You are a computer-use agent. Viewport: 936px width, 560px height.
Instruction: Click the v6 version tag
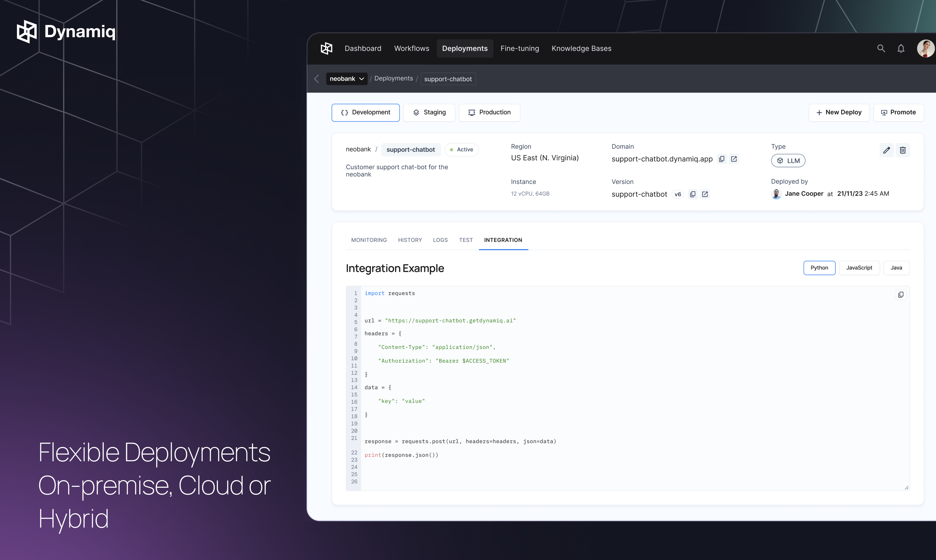point(678,194)
